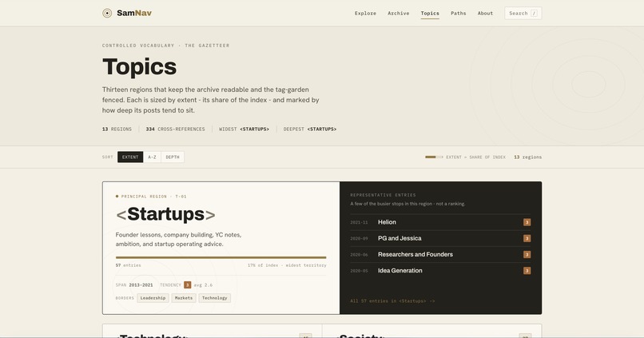Select the Topics nav item
Image resolution: width=644 pixels, height=338 pixels.
430,13
